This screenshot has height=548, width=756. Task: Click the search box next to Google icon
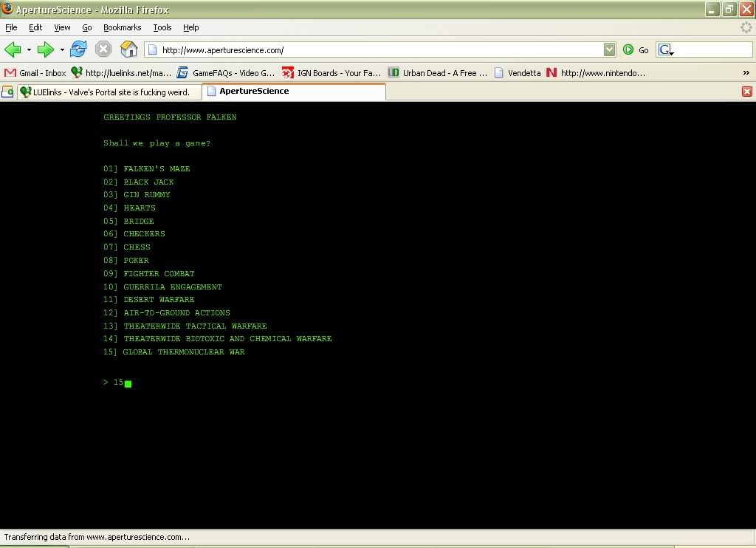click(x=713, y=49)
